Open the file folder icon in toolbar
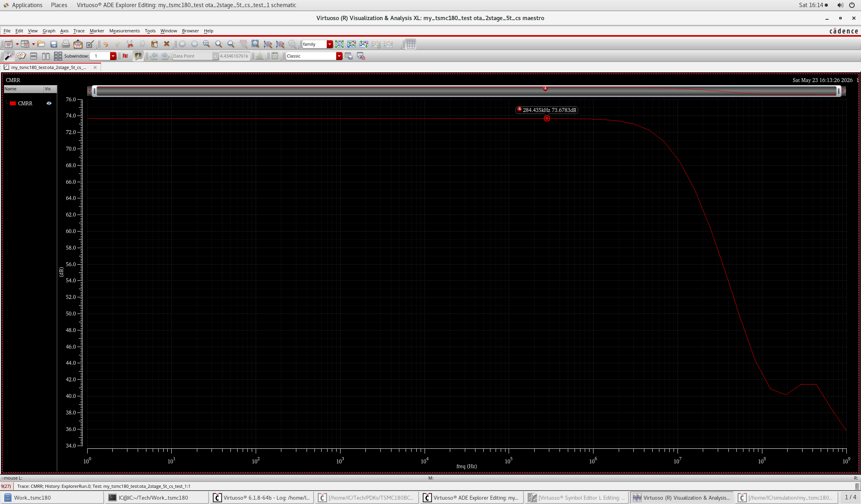The height and width of the screenshot is (504, 861). coord(41,44)
